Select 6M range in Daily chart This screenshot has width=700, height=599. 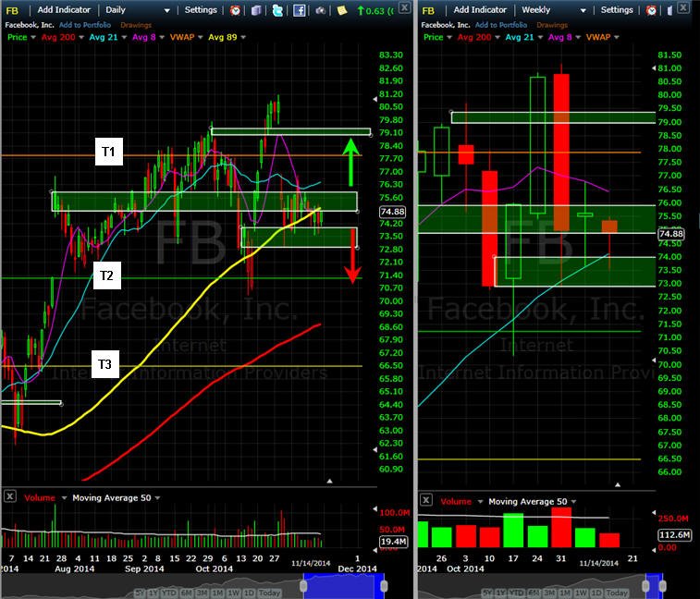click(x=186, y=593)
